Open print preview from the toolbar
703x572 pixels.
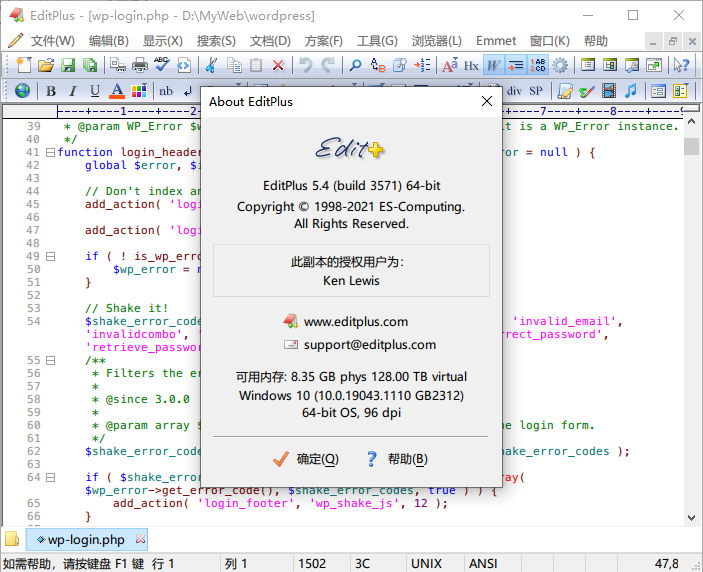pos(118,65)
